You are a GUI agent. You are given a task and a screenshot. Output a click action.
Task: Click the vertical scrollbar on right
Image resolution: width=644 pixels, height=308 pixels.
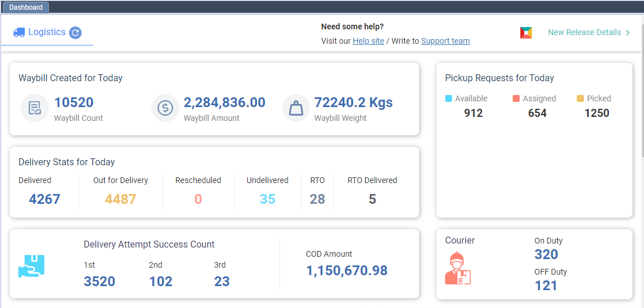click(641, 86)
